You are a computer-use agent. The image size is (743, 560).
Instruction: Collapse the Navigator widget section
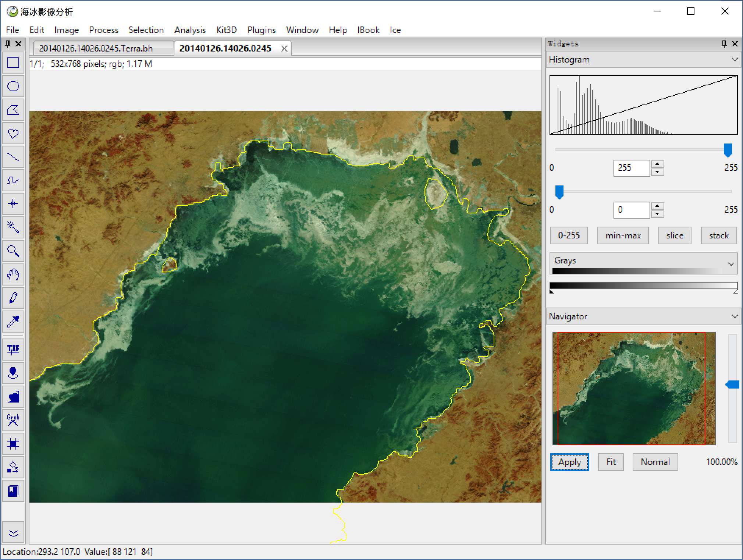tap(735, 316)
